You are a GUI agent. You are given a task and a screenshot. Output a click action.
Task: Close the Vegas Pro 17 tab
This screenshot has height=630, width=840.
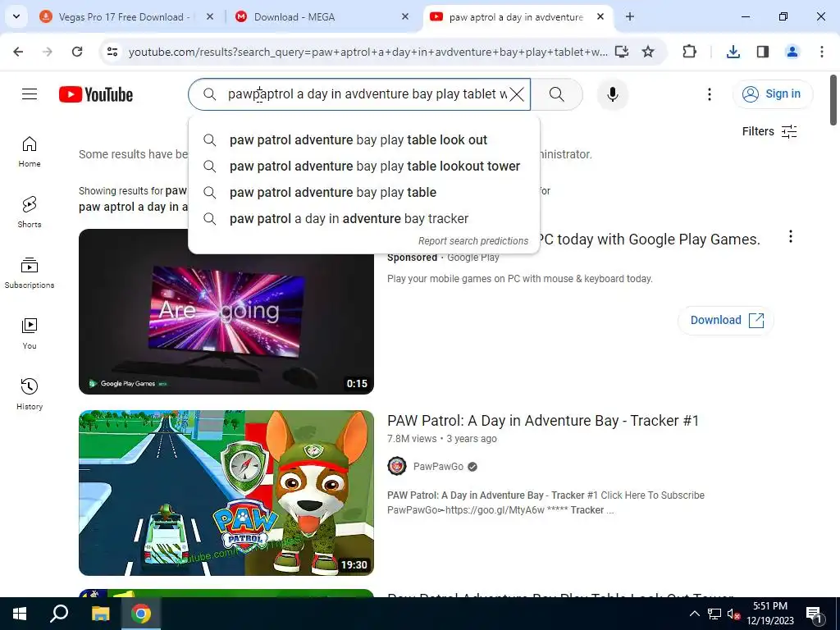pos(210,17)
